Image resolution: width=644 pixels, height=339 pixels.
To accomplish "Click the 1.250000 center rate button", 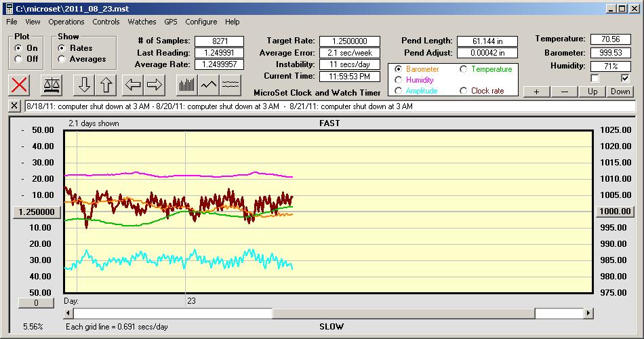I will 37,212.
